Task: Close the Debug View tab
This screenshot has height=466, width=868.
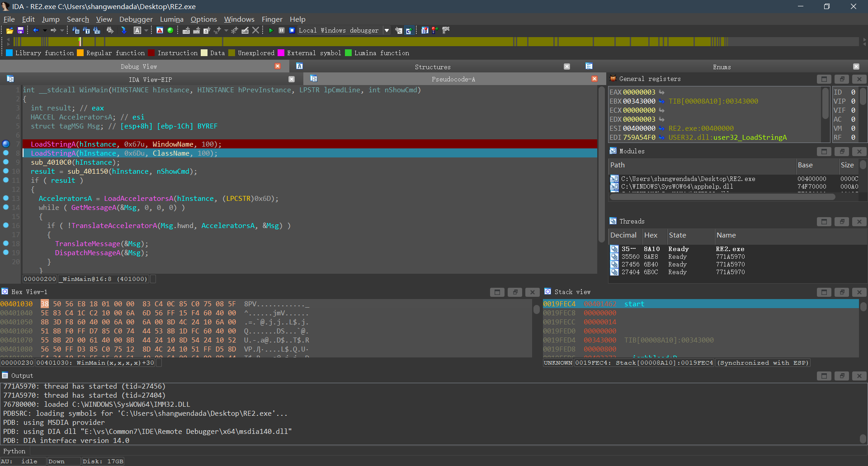Action: click(278, 66)
